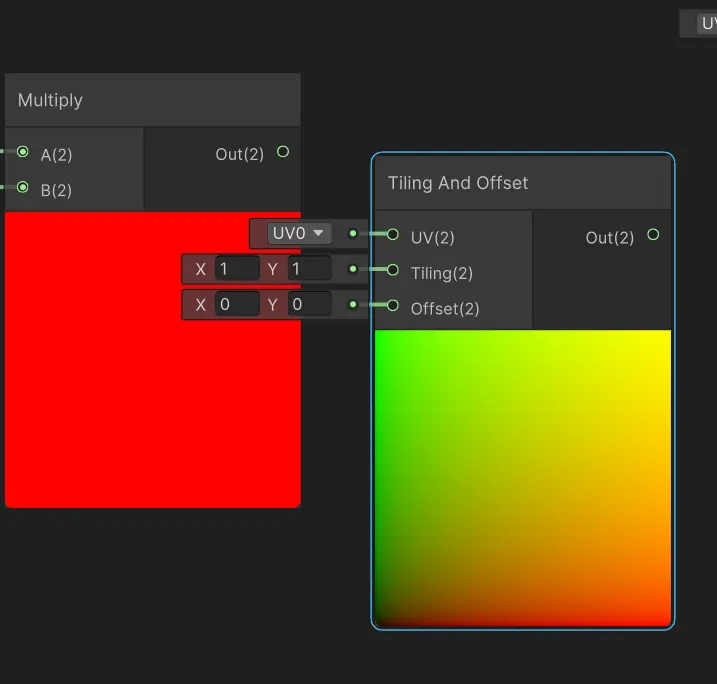The image size is (717, 684).
Task: Click the Multiply node Out(2) port
Action: (x=283, y=152)
